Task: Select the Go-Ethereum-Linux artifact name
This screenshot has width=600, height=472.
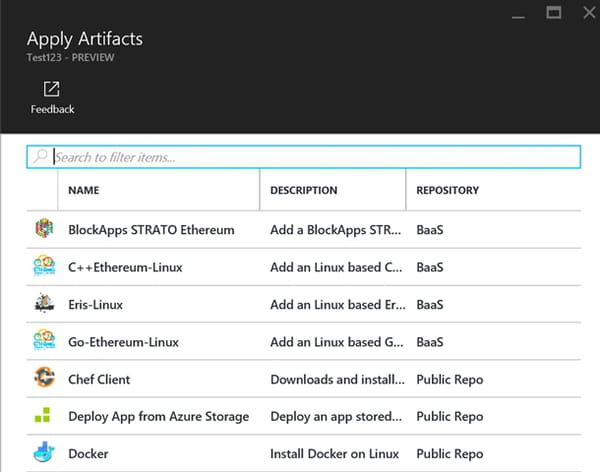Action: tap(123, 342)
